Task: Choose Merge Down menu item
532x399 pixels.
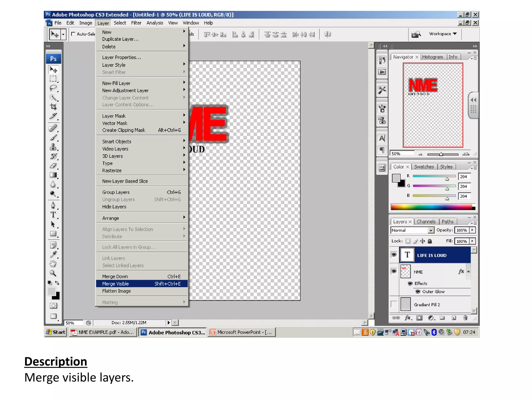Action: coord(142,276)
